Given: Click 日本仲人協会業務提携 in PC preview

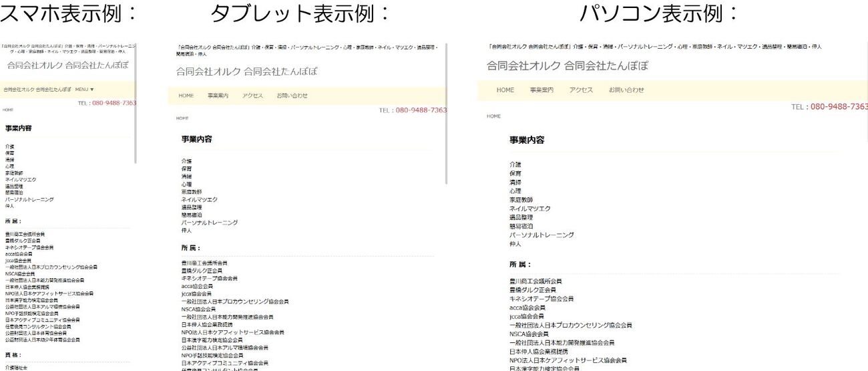Looking at the screenshot, I should click(x=538, y=351).
